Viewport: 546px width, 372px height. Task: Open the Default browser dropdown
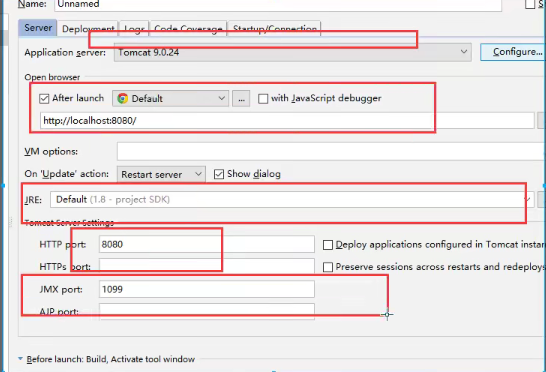click(x=170, y=99)
